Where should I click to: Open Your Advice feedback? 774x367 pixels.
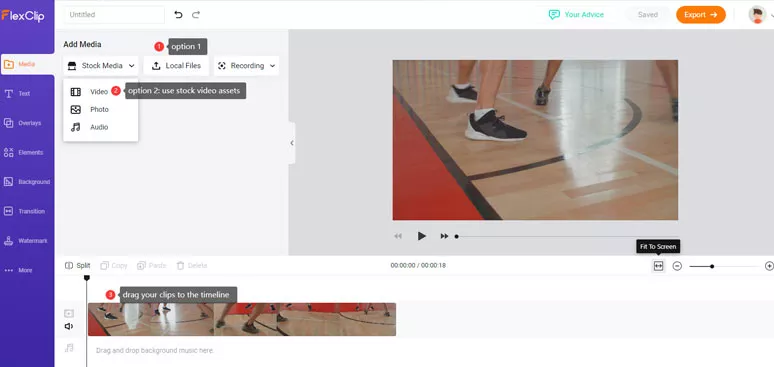pyautogui.click(x=576, y=15)
